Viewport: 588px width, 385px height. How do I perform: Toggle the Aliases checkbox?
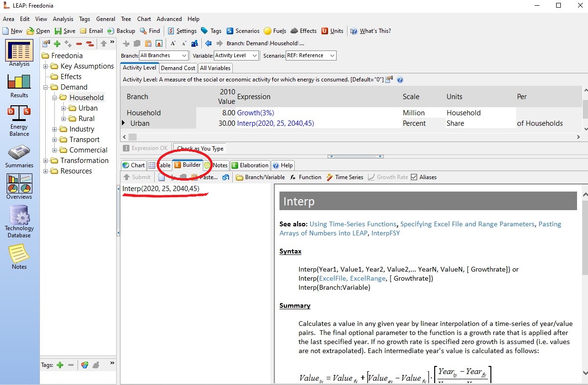[424, 177]
